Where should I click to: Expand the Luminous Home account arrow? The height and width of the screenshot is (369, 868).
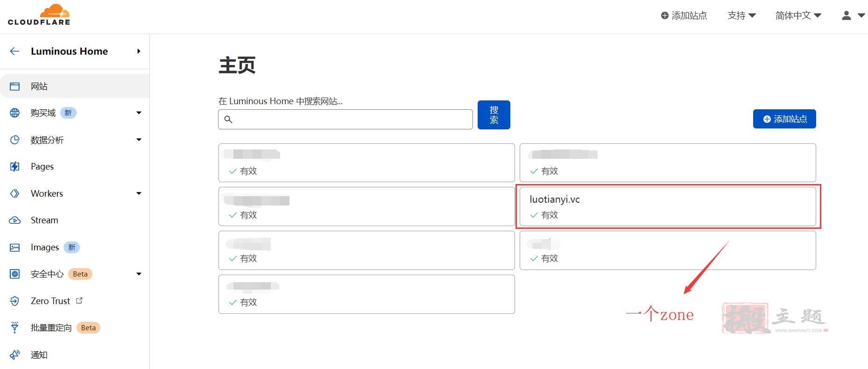[x=139, y=51]
